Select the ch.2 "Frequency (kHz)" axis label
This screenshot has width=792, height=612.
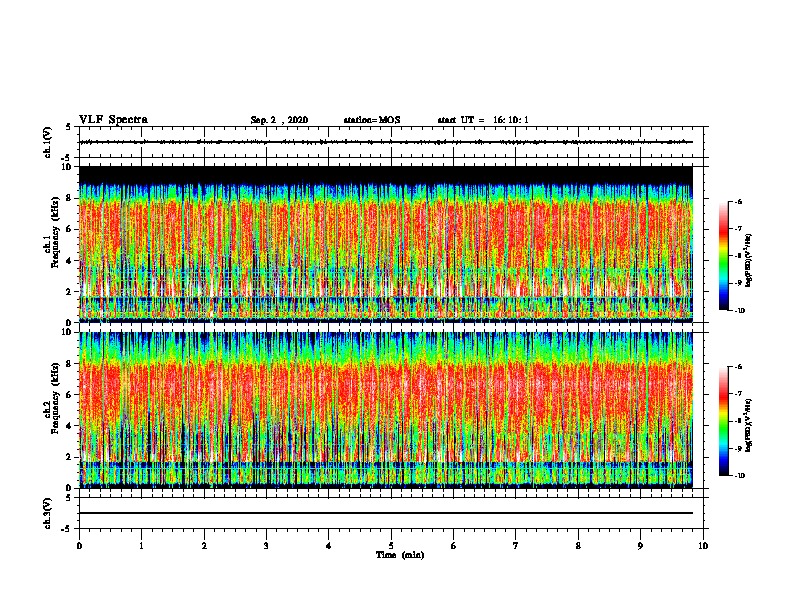click(55, 399)
